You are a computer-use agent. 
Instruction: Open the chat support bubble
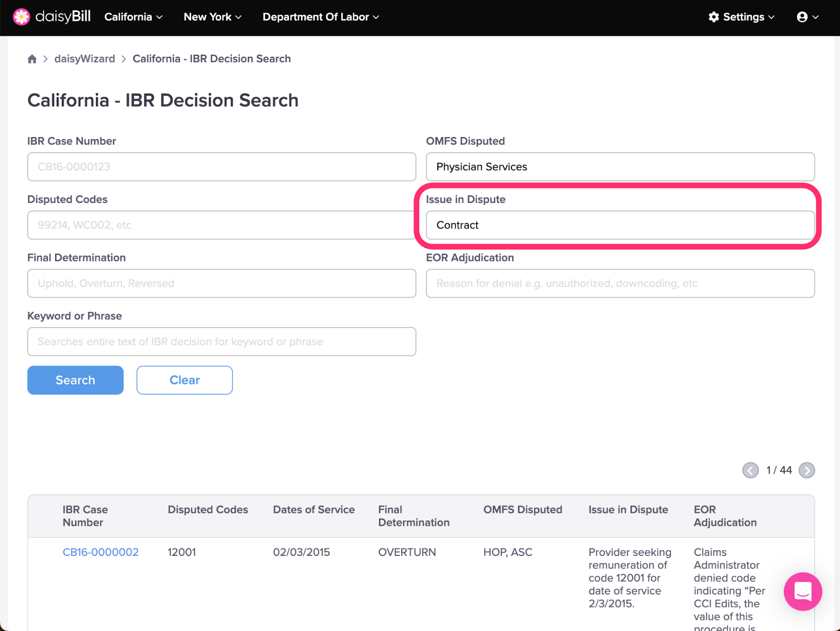pos(803,592)
